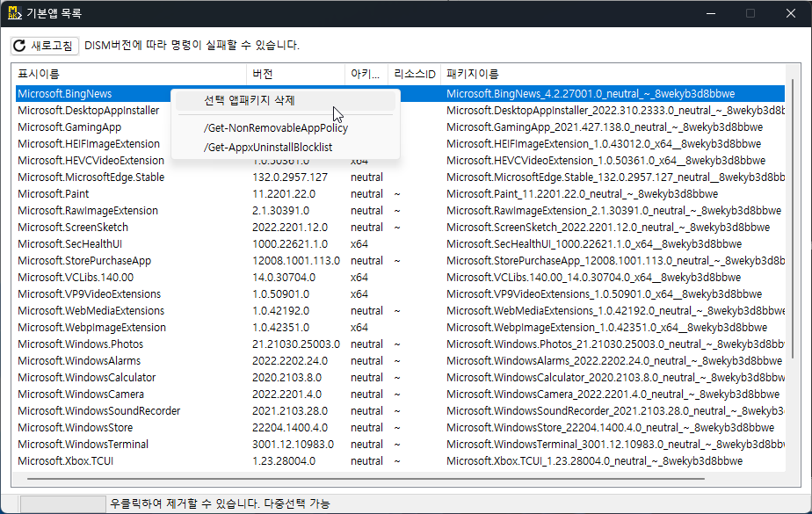Select the Microsoft.Windows.Photos row

(400, 344)
